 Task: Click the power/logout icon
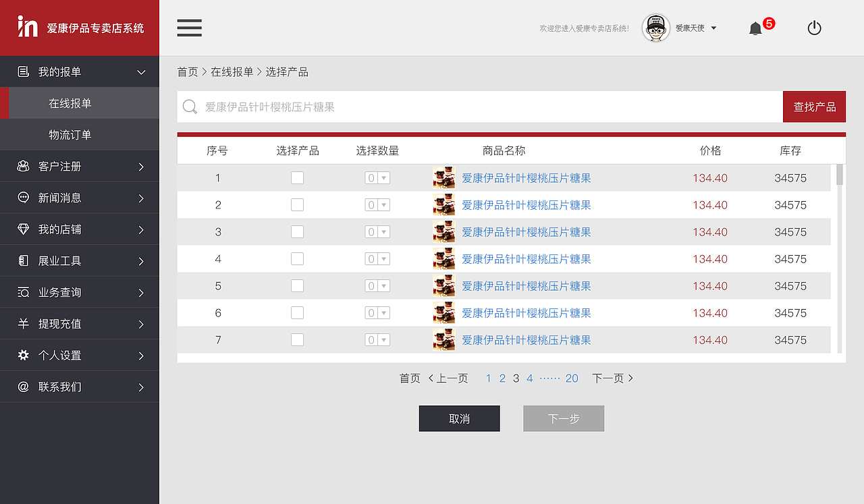(x=814, y=28)
